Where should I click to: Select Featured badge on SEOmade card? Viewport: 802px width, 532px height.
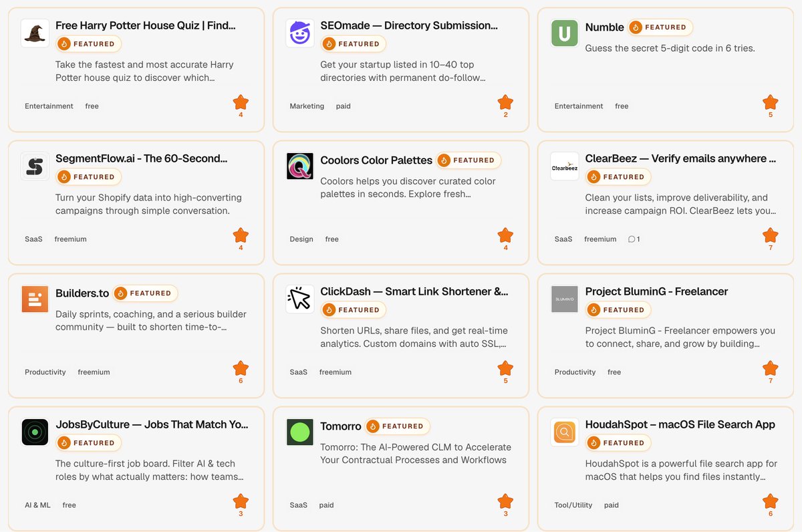(x=354, y=44)
